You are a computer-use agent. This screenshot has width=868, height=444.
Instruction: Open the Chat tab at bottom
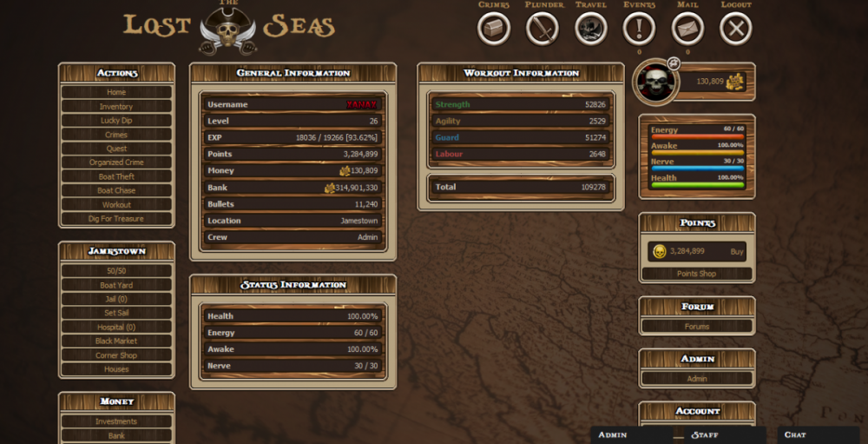coord(818,434)
